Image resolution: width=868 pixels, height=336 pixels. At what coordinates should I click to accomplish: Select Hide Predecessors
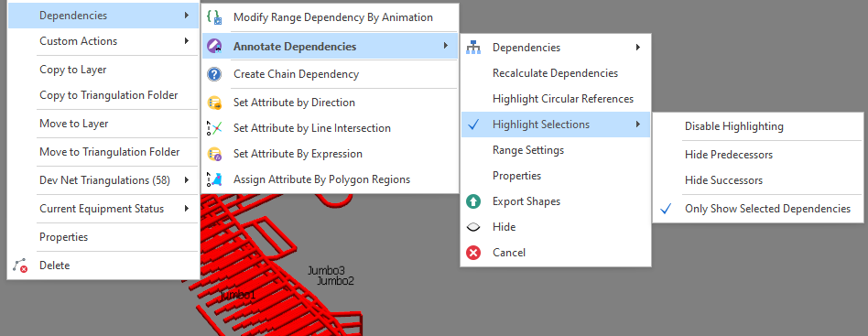758,155
